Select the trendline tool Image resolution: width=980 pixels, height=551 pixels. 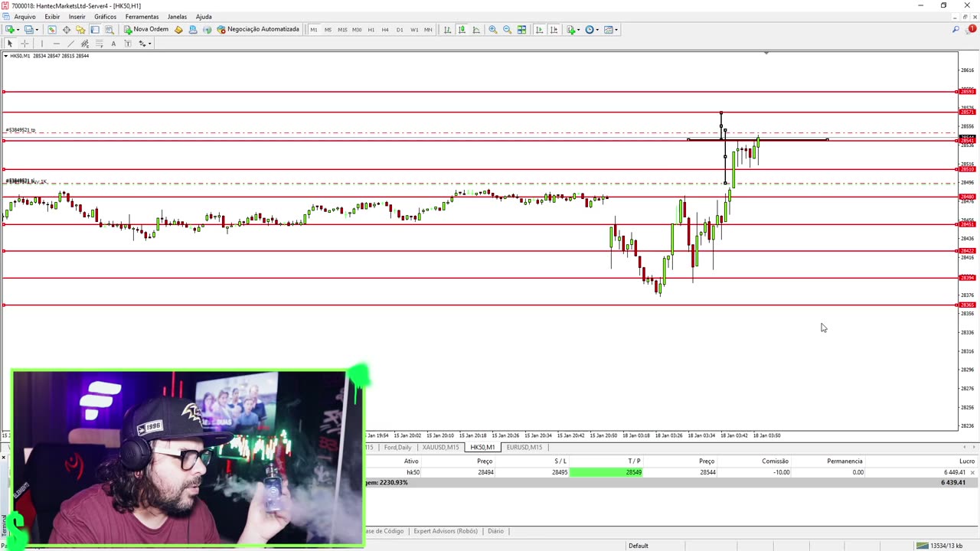click(70, 44)
